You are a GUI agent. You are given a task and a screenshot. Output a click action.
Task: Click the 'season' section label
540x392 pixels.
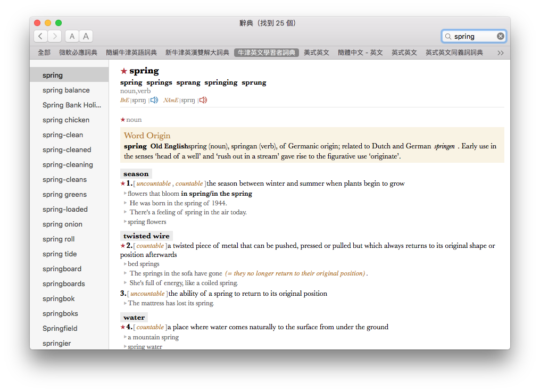(x=136, y=174)
